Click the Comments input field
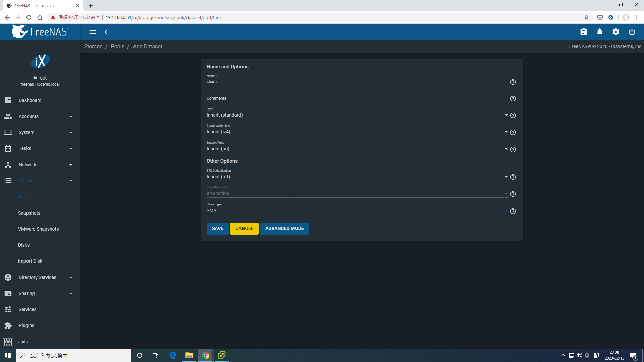644x362 pixels. coord(357,98)
